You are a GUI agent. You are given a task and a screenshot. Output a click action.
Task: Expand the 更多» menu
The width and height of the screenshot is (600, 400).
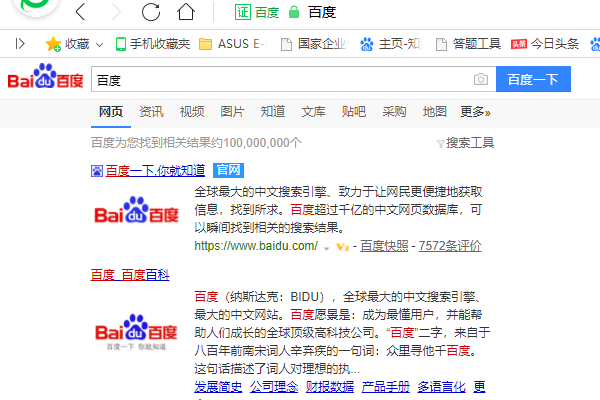[x=475, y=111]
